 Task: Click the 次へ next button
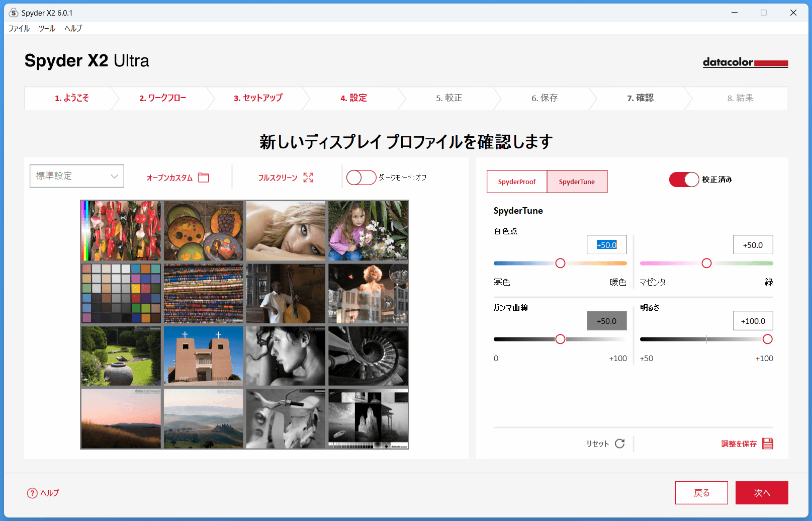tap(762, 493)
